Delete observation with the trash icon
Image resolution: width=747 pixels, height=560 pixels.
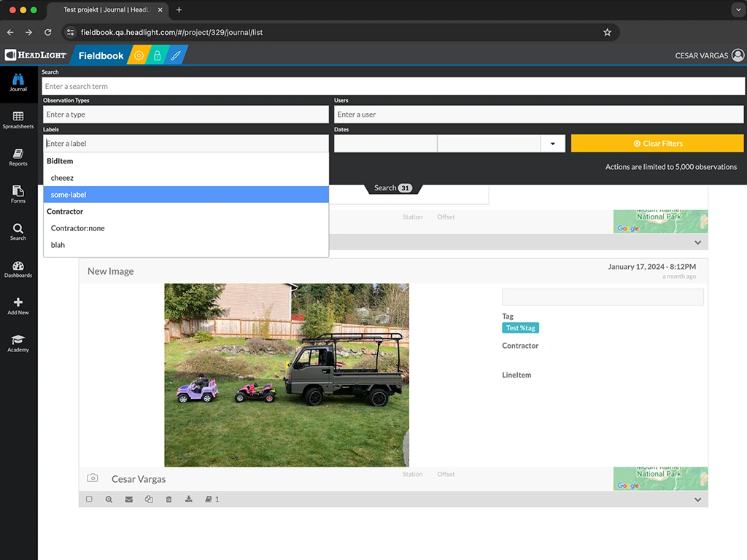coord(169,499)
